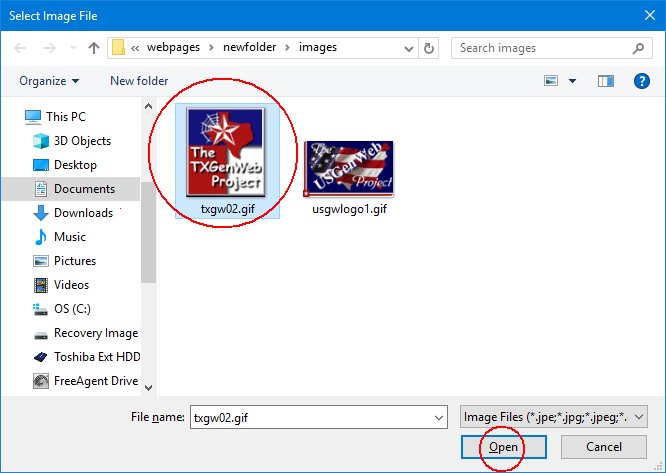Click the magnifier search icon
Viewport: 666px width, 473px height.
pyautogui.click(x=638, y=48)
